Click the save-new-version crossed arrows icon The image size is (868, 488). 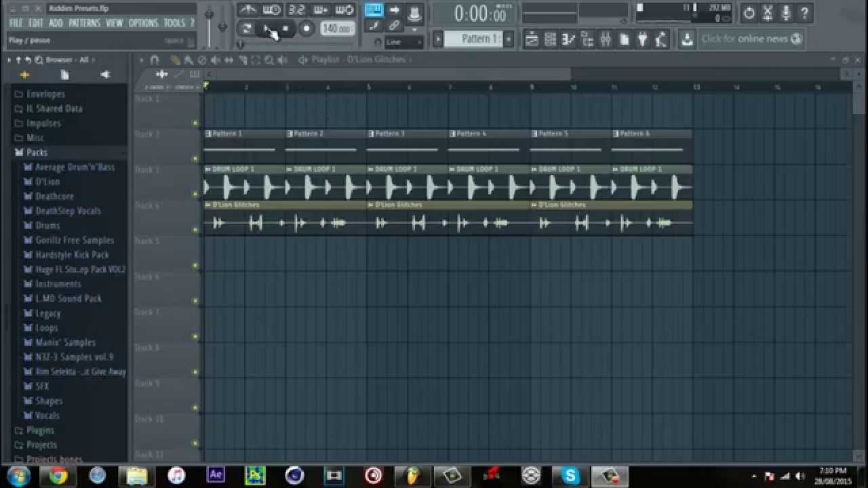tap(768, 13)
